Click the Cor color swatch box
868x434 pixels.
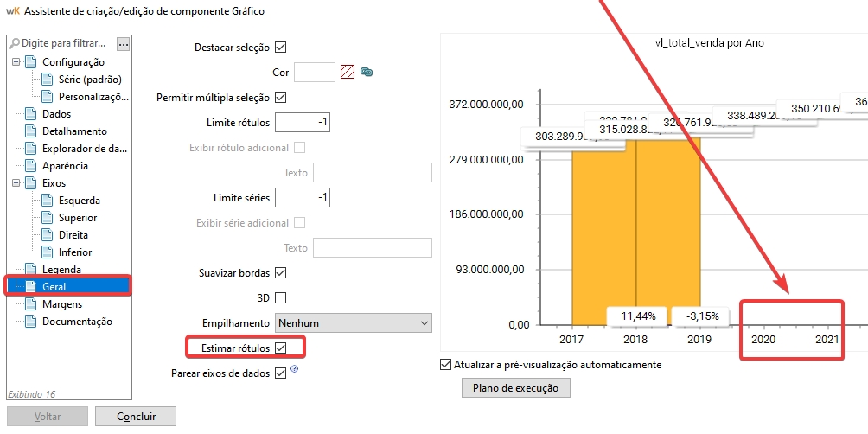pos(315,73)
